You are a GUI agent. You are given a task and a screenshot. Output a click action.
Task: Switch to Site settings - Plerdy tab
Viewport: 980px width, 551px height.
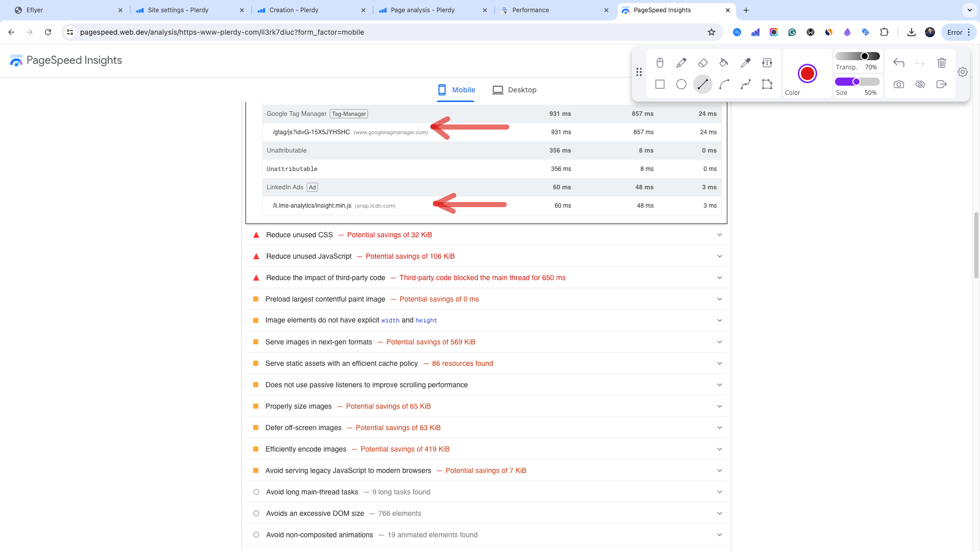click(x=190, y=10)
